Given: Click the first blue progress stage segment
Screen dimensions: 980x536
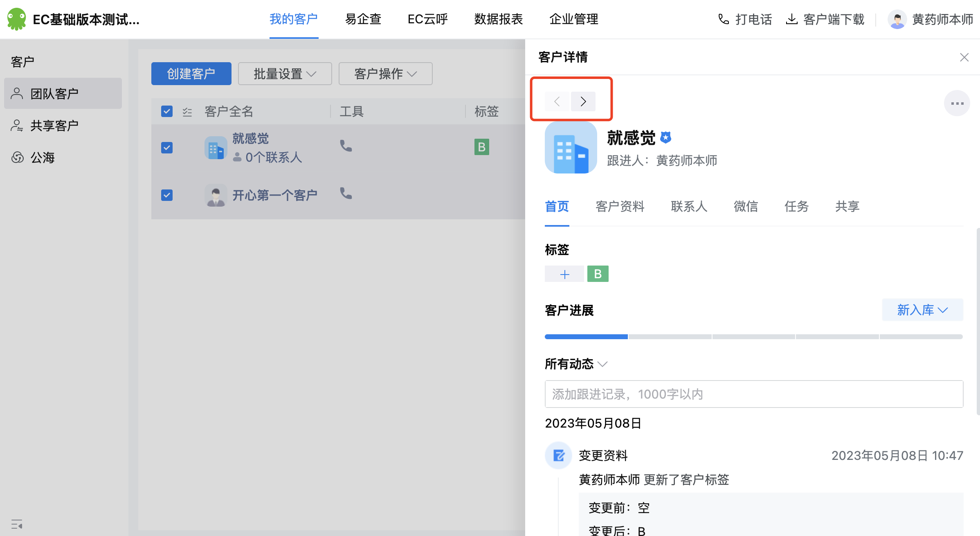Looking at the screenshot, I should point(586,337).
